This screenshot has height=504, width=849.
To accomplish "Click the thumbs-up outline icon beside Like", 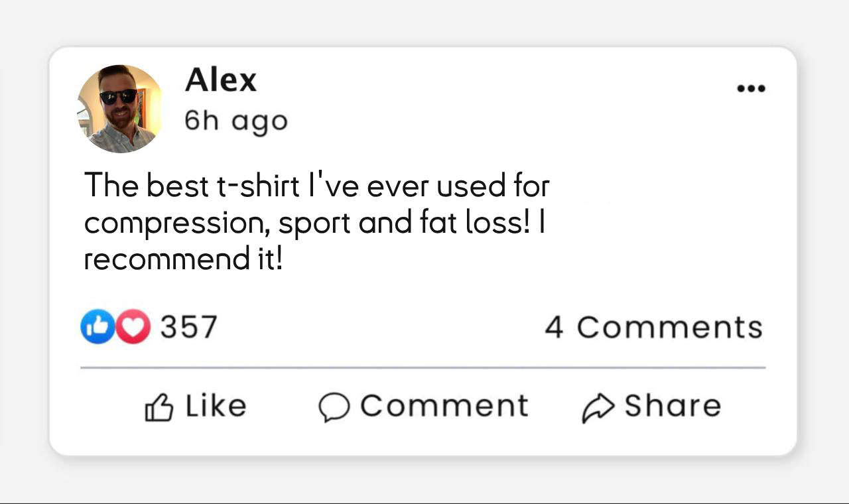I will click(x=159, y=407).
